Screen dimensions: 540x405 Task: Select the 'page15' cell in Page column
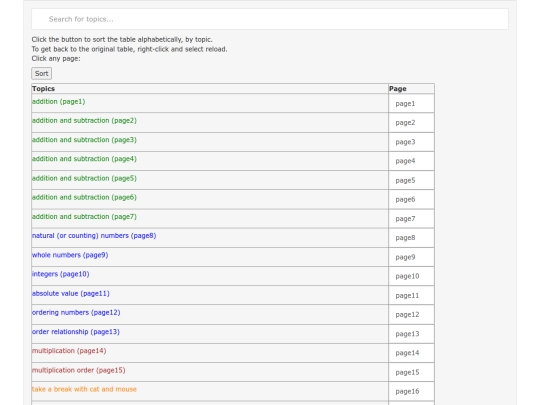pos(411,372)
